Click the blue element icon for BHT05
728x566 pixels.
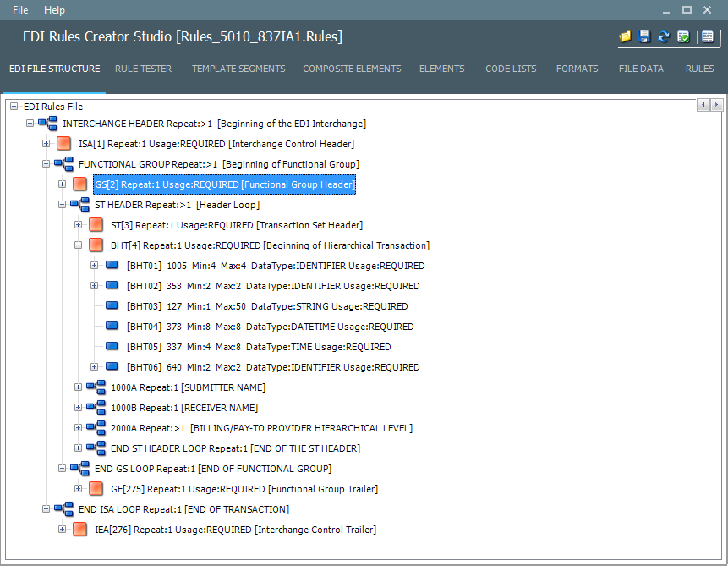tap(112, 346)
